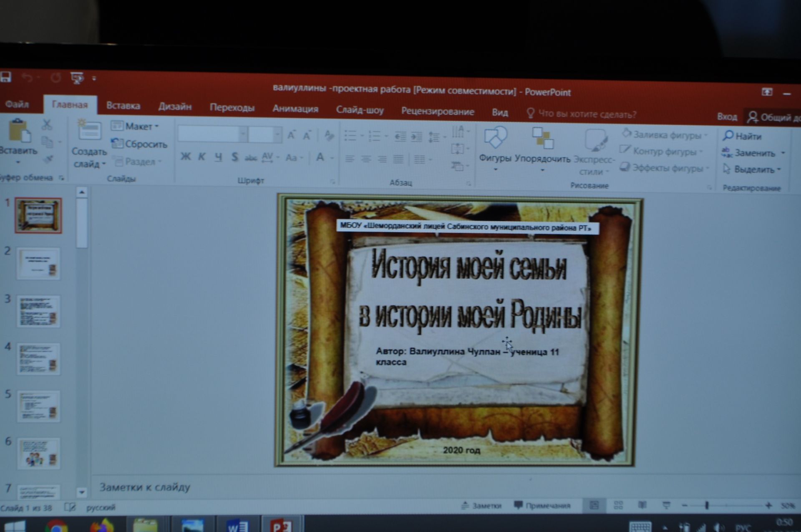Decrease list indent level icon
Image resolution: width=801 pixels, height=532 pixels.
400,137
